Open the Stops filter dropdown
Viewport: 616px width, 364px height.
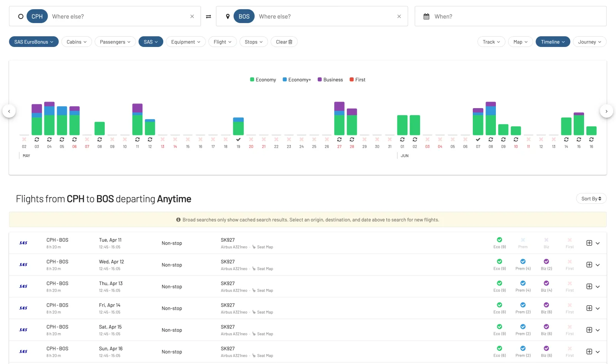254,42
